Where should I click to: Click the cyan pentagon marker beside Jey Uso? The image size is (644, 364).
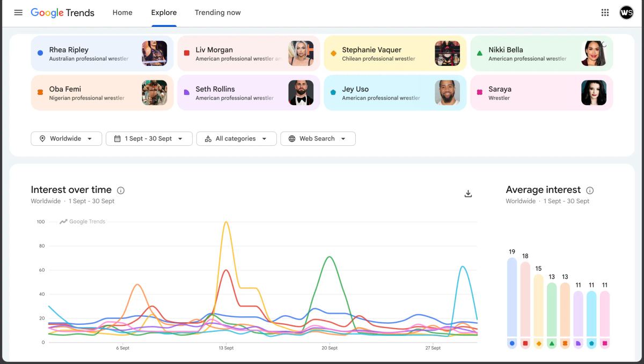333,92
